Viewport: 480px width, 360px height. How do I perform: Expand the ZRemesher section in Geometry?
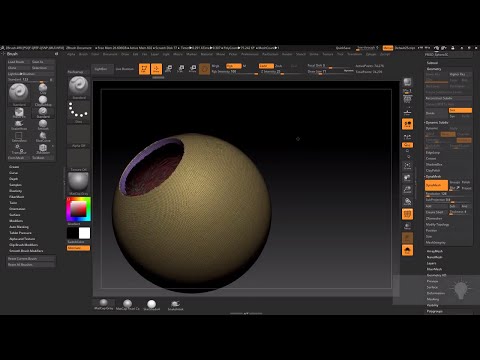click(x=434, y=218)
